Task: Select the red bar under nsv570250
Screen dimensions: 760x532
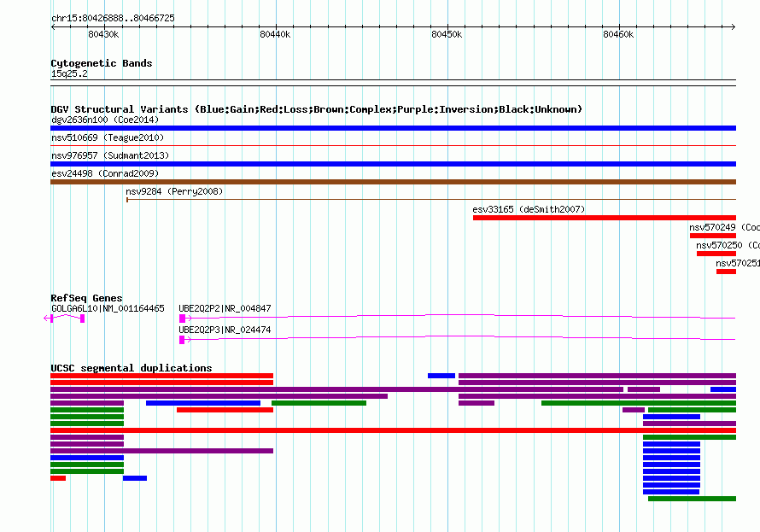Action: (x=716, y=254)
